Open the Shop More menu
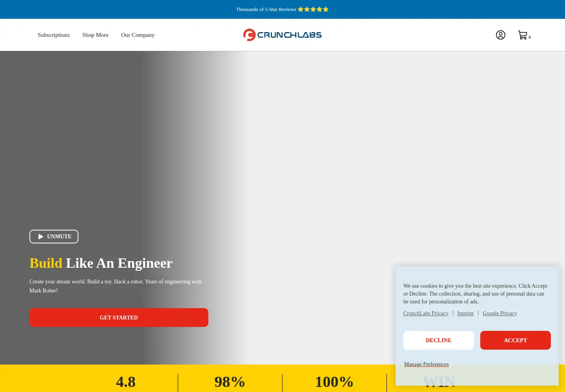 click(x=95, y=35)
